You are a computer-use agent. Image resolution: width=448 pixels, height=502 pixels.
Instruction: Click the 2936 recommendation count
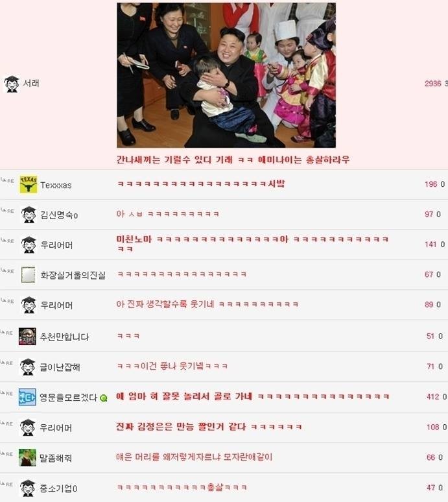click(x=433, y=84)
